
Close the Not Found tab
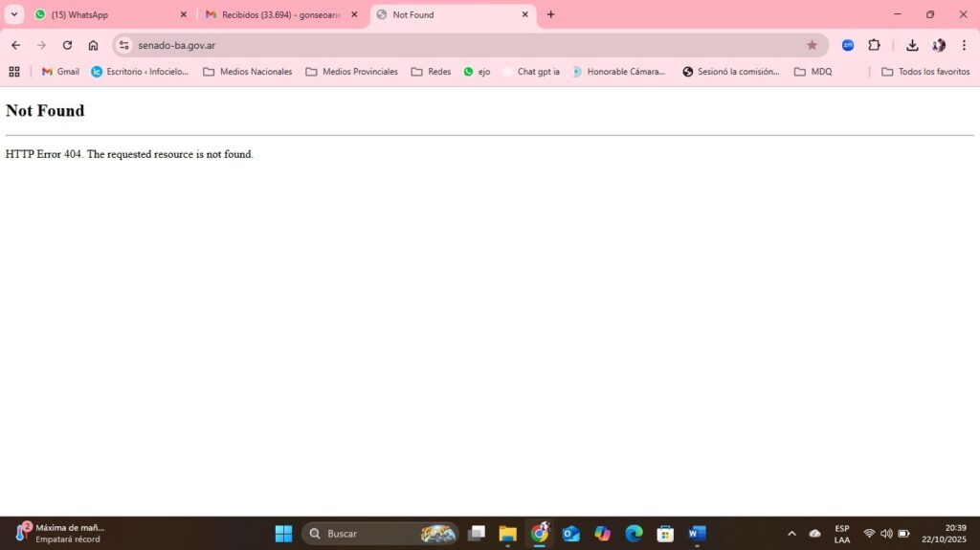pos(524,14)
